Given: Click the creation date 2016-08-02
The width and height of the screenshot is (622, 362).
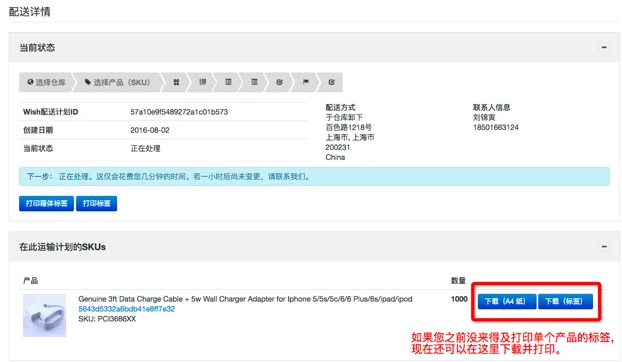Looking at the screenshot, I should tap(150, 130).
